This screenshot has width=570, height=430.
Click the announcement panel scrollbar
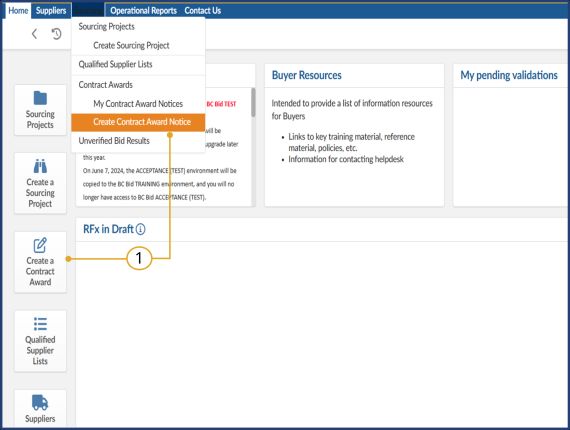[x=253, y=103]
